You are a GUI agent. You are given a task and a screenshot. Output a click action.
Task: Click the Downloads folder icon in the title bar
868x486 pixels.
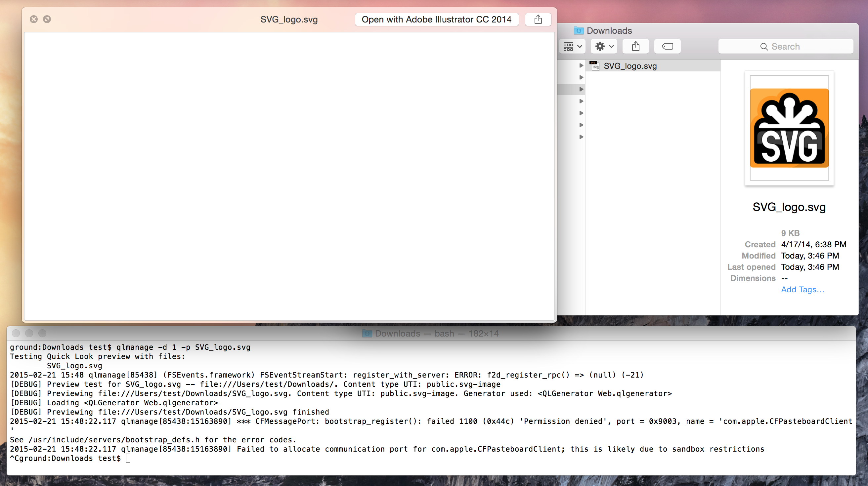579,30
